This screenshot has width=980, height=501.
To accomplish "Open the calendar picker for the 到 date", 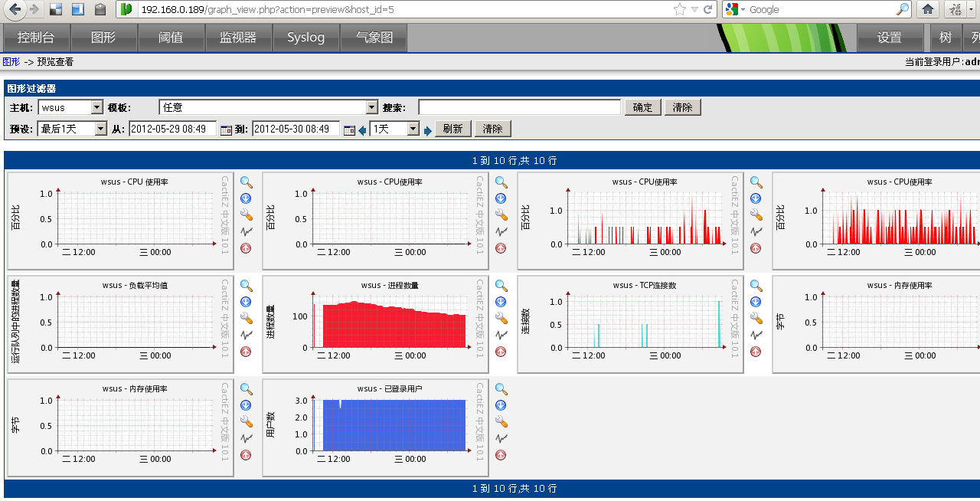I will (x=349, y=129).
